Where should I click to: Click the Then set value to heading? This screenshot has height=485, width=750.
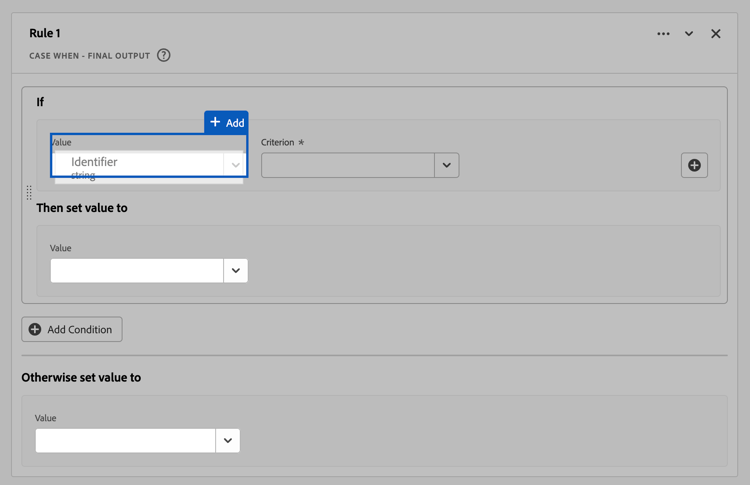(82, 208)
